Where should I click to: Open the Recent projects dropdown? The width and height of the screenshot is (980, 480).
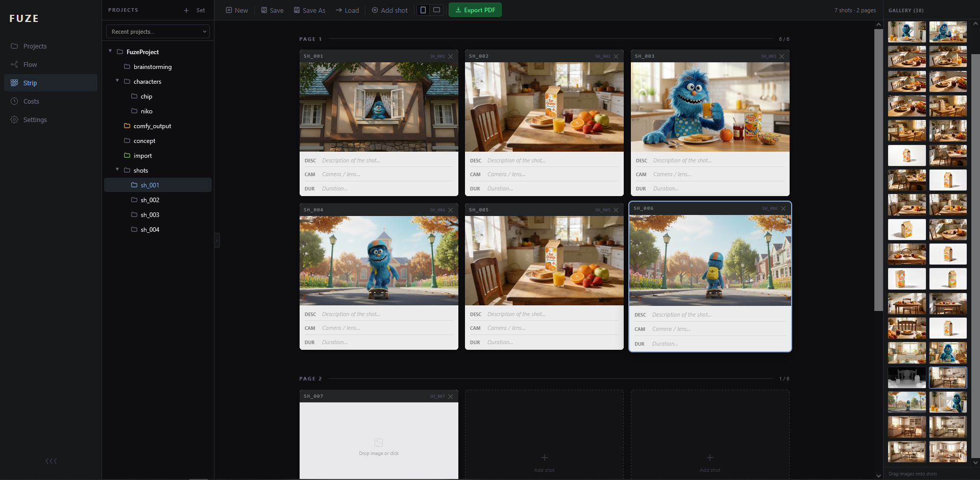[158, 32]
